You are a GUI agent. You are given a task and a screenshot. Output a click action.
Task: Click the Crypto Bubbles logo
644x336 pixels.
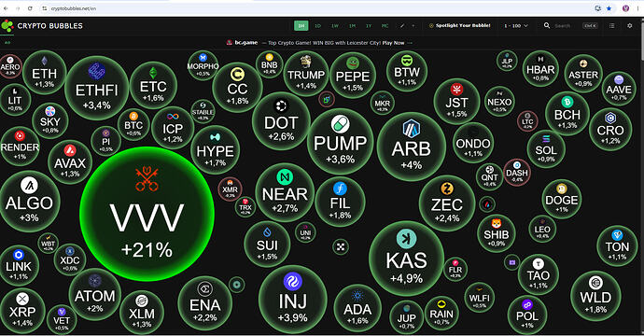coord(42,25)
